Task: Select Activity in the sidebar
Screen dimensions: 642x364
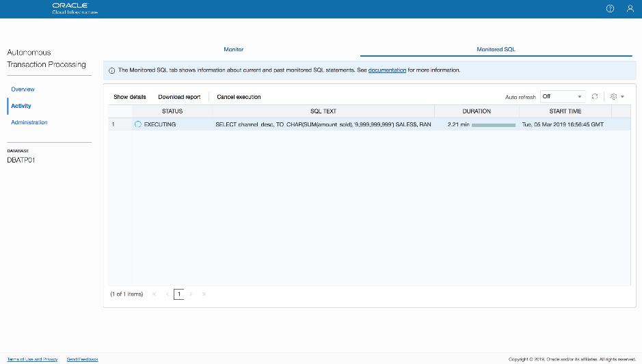Action: pyautogui.click(x=21, y=106)
